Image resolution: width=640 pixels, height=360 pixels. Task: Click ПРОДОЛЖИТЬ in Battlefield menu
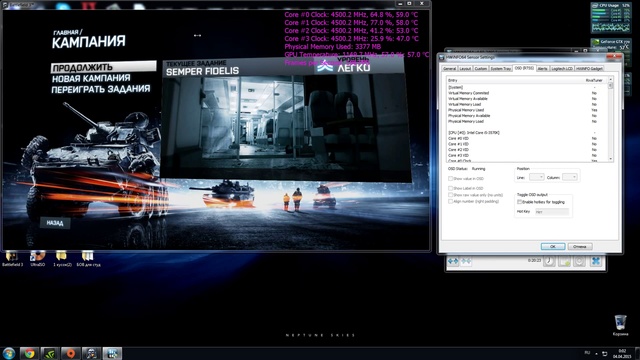[103, 67]
